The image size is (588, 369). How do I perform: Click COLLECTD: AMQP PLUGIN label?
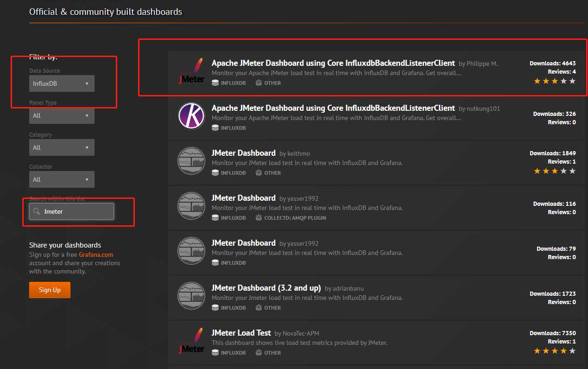tap(295, 218)
